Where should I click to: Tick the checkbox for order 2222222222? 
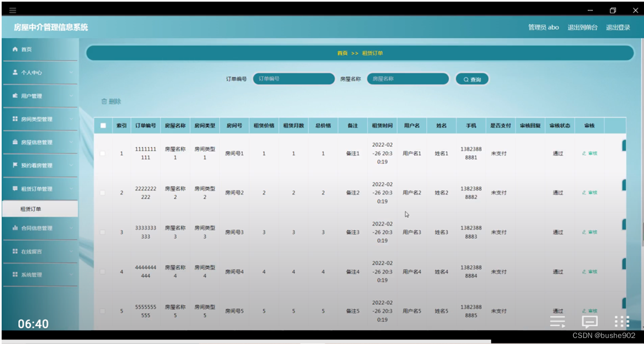click(x=103, y=193)
